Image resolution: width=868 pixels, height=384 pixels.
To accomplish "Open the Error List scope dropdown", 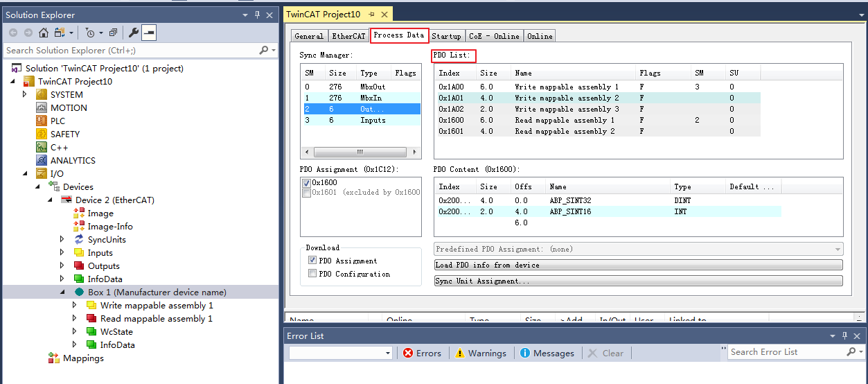I will click(387, 353).
